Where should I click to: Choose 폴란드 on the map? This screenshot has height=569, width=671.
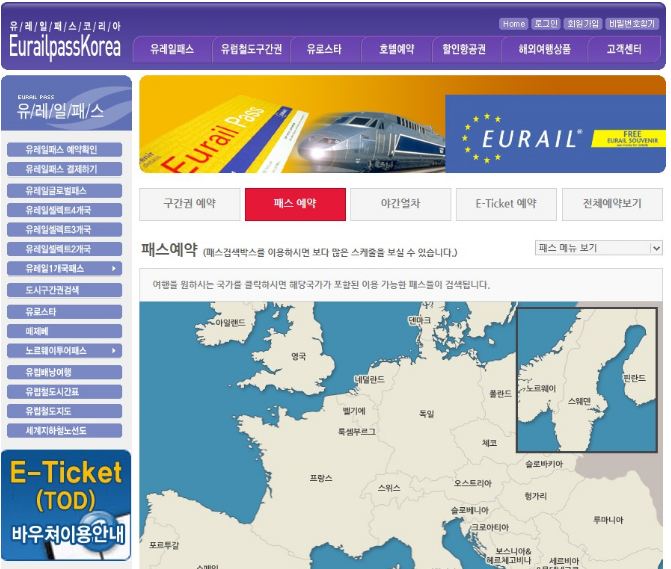(x=500, y=394)
